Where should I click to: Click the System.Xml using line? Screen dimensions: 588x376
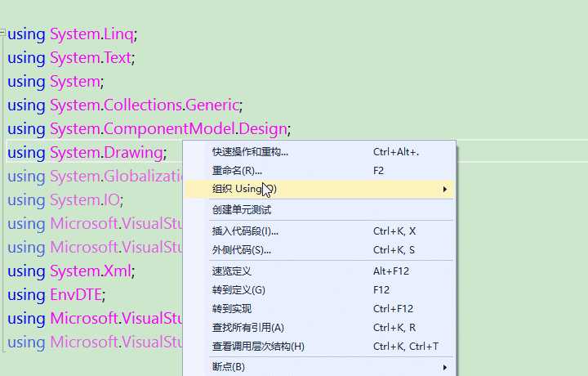point(71,271)
